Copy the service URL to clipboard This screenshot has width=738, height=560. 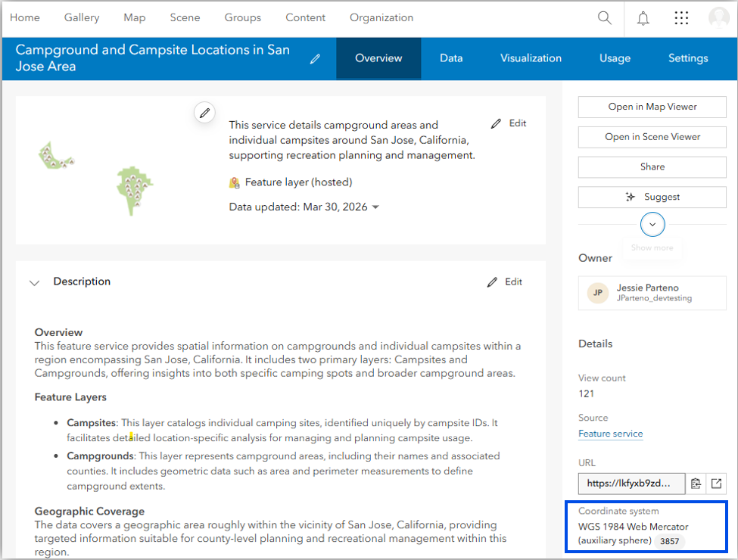696,484
